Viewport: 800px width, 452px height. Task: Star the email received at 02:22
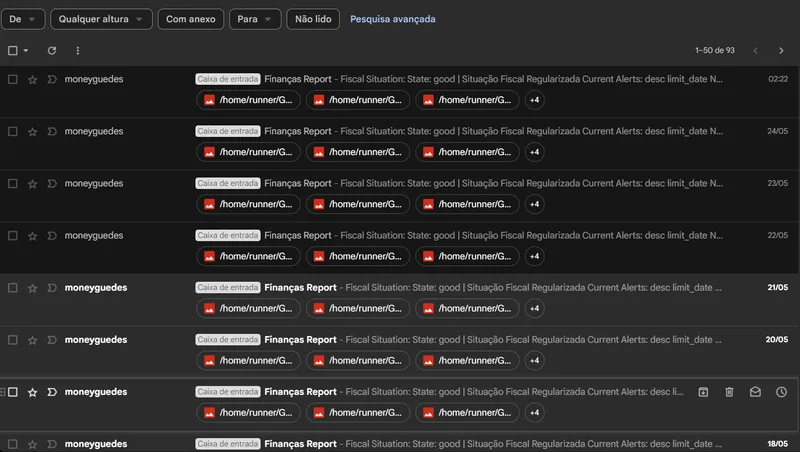tap(33, 80)
